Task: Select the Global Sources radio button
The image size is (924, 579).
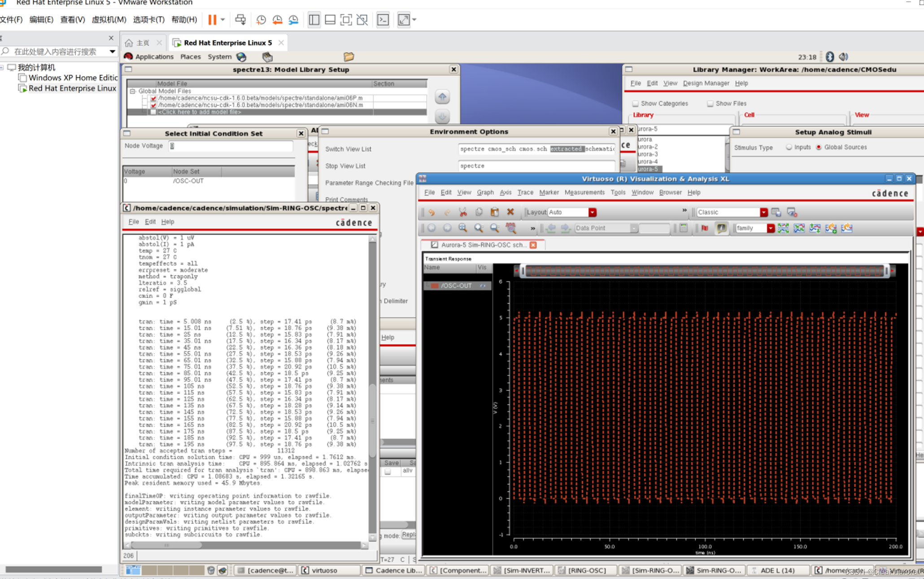Action: tap(819, 147)
